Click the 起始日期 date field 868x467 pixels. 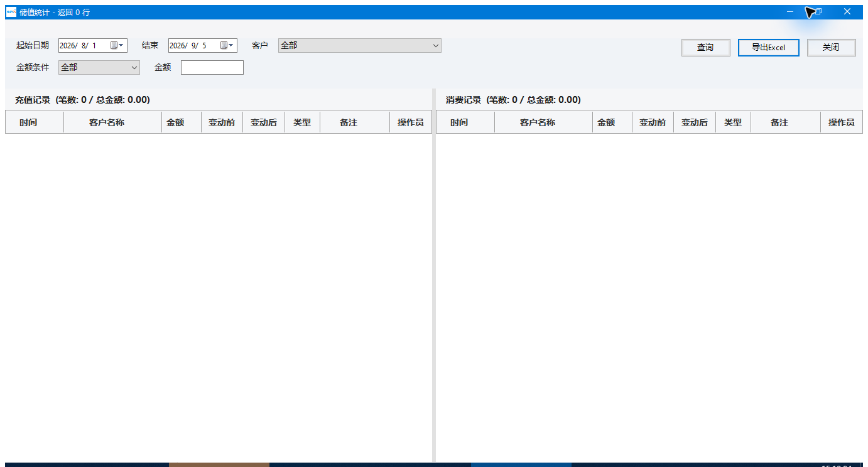93,45
